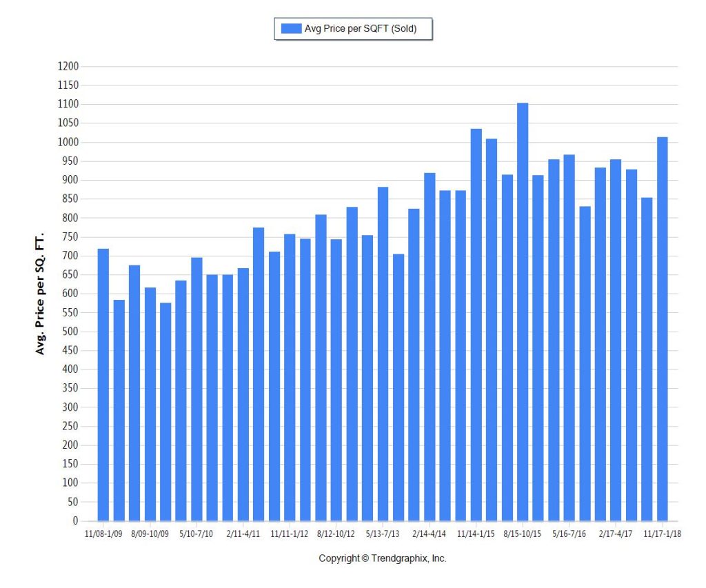Click the y-axis value 0

click(x=76, y=521)
